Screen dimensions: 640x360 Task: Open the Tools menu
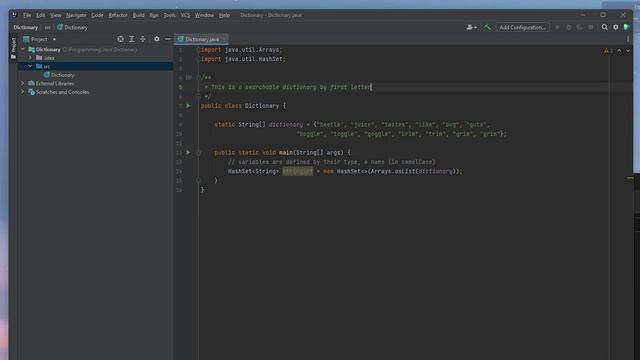pyautogui.click(x=169, y=15)
